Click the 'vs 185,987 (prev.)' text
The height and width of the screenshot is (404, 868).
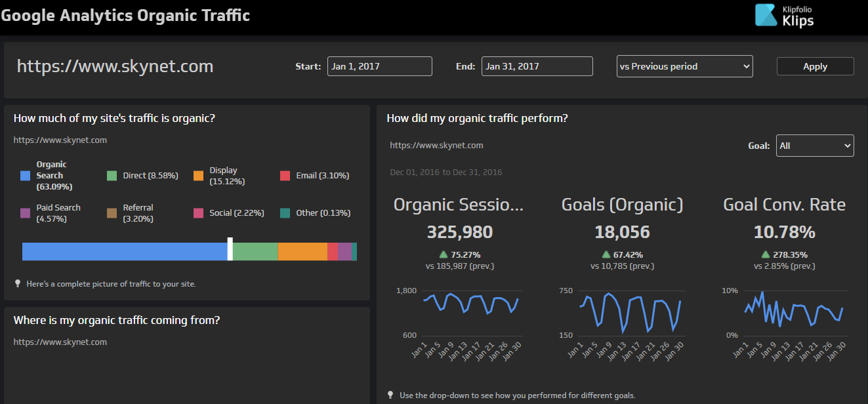coord(460,266)
